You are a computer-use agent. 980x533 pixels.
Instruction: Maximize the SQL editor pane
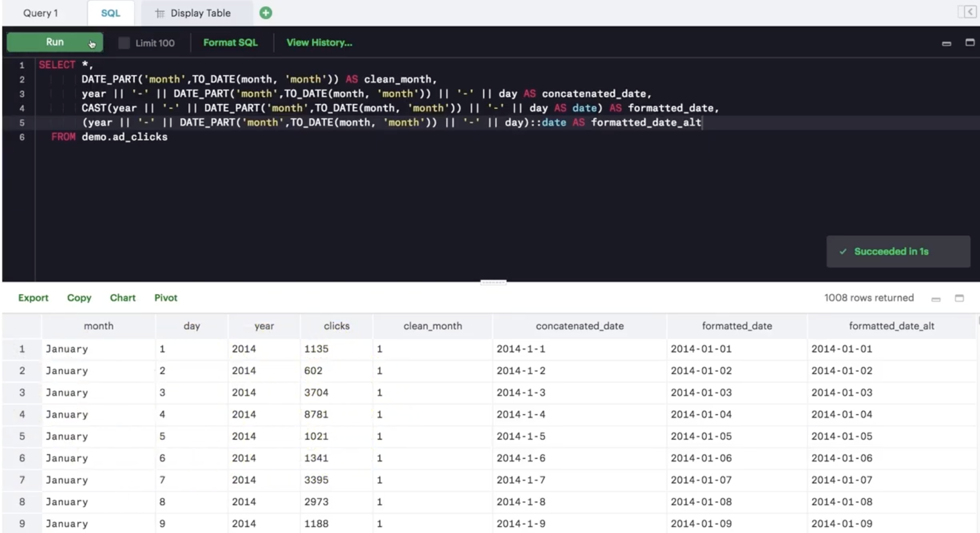970,42
